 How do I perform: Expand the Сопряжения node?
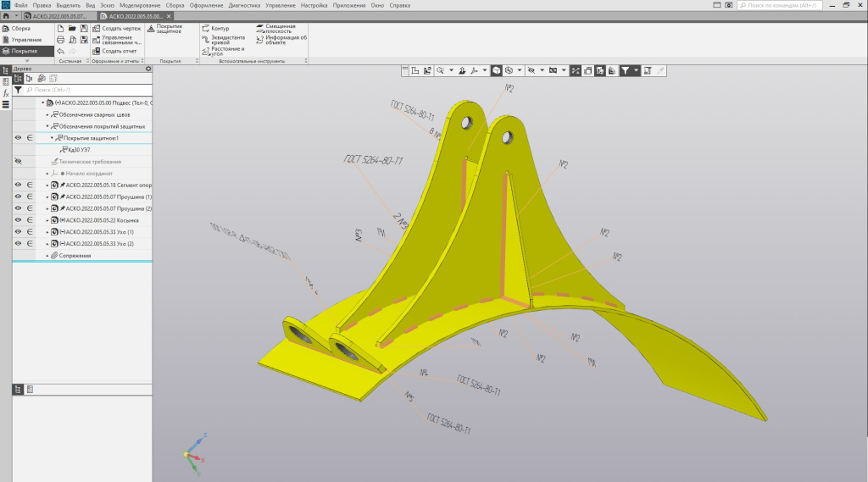(x=47, y=256)
